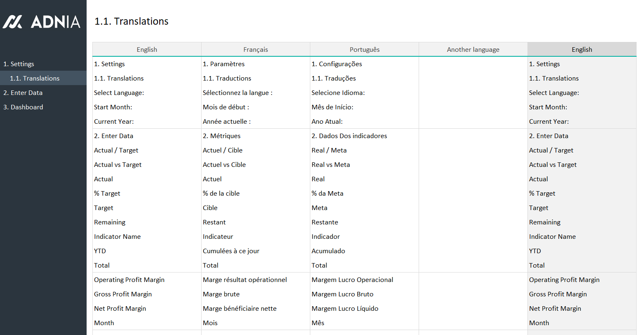Select the French cell 'Cumulées à ce jour'

(x=231, y=251)
